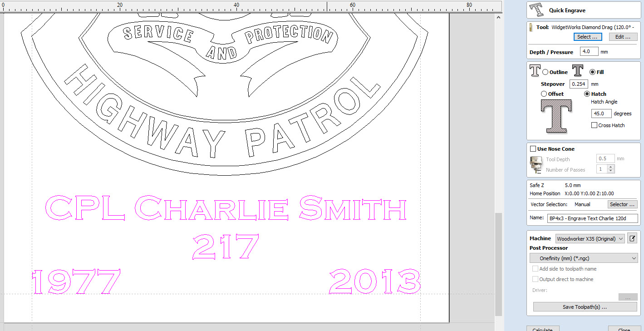
Task: Select the 2013 text vector
Action: [x=375, y=281]
